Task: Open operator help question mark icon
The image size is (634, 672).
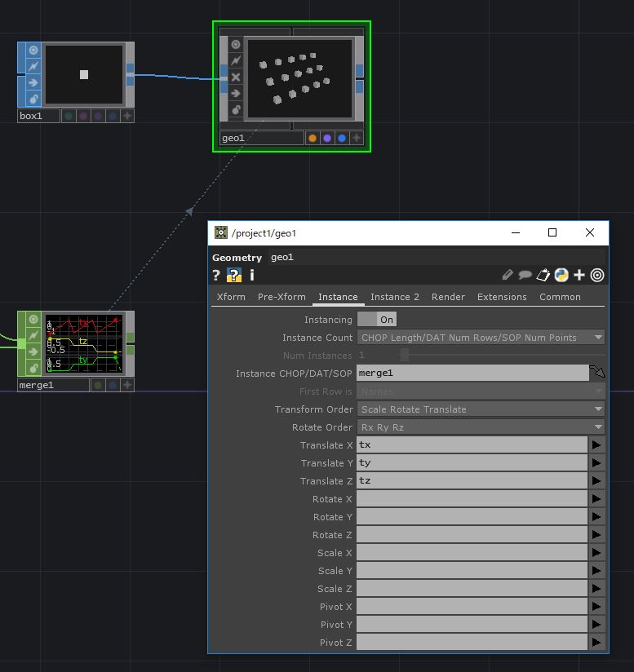Action: click(x=216, y=275)
